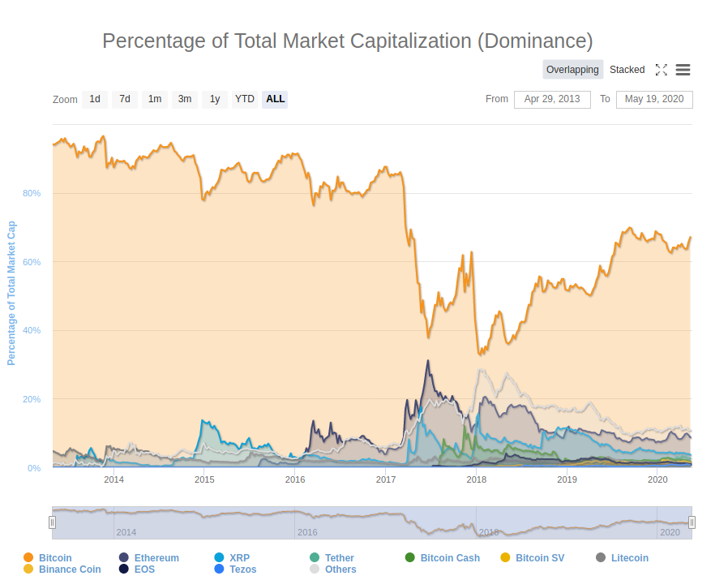Click the YTD zoom button
Image resolution: width=728 pixels, height=576 pixels.
pyautogui.click(x=244, y=99)
